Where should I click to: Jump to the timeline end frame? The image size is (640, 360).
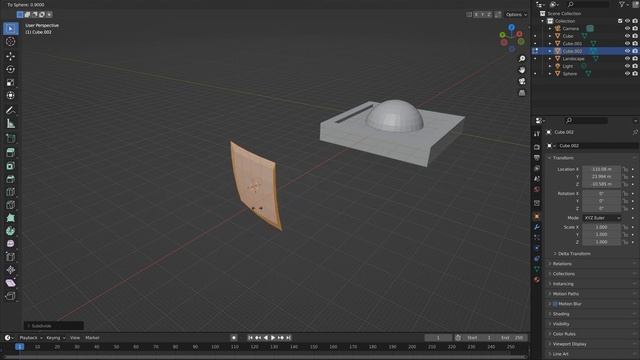[288, 338]
